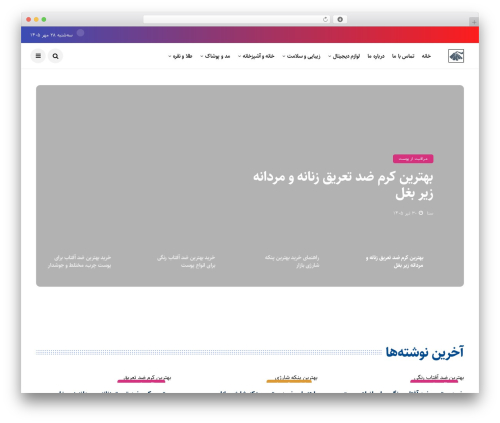The width and height of the screenshot is (500, 423).
Task: Click the post date ۳۰ تیر ۱۴۰۵
Action: pyautogui.click(x=405, y=213)
